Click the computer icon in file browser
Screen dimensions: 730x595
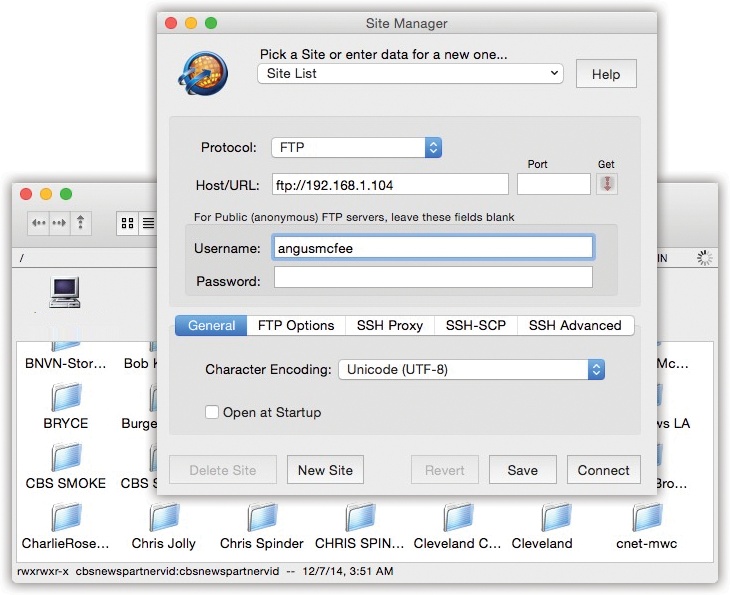click(x=65, y=292)
